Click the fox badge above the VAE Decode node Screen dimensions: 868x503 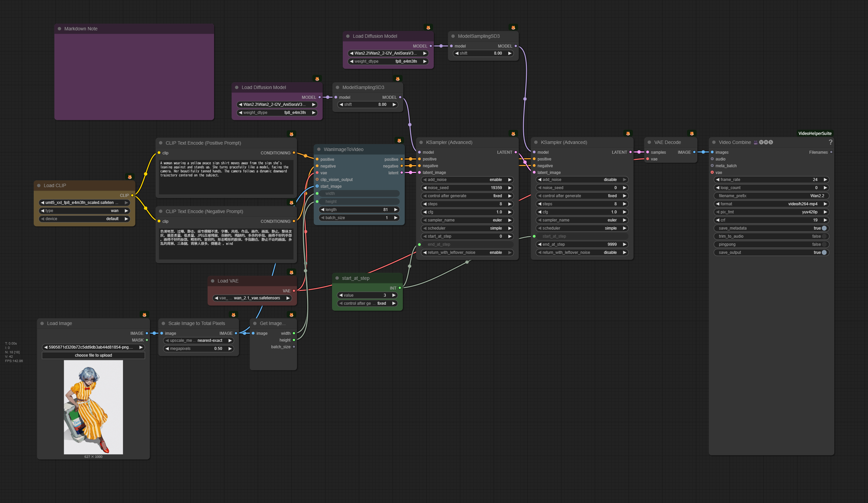(691, 134)
